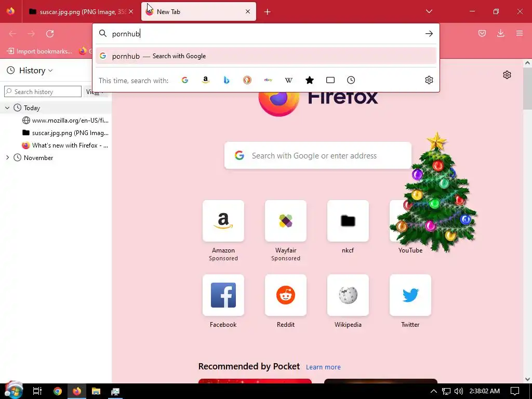The width and height of the screenshot is (532, 399).
Task: Click the new tab page search box
Action: click(318, 155)
